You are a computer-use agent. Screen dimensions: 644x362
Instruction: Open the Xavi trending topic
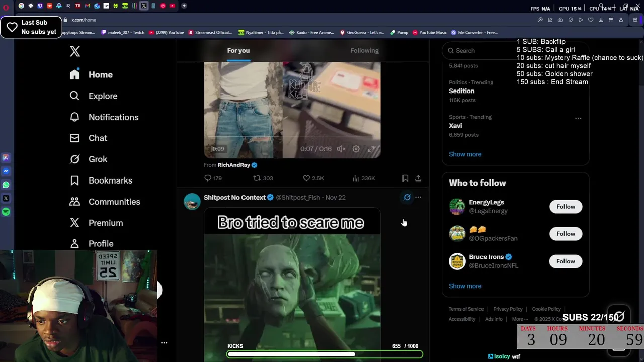[x=455, y=126]
